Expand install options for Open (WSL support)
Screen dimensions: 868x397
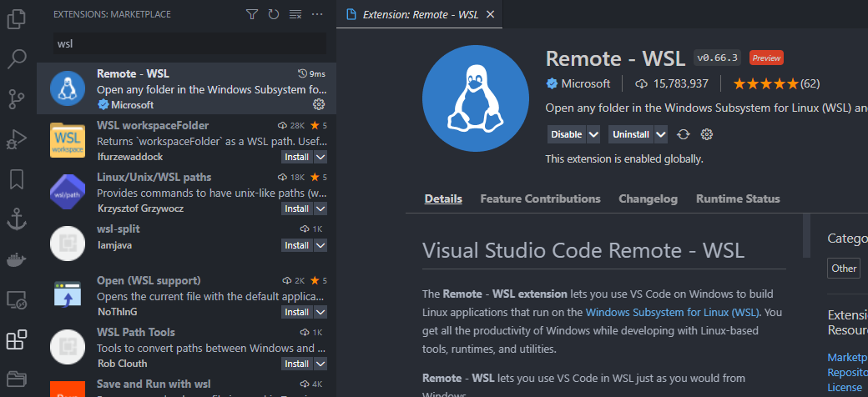(x=320, y=312)
